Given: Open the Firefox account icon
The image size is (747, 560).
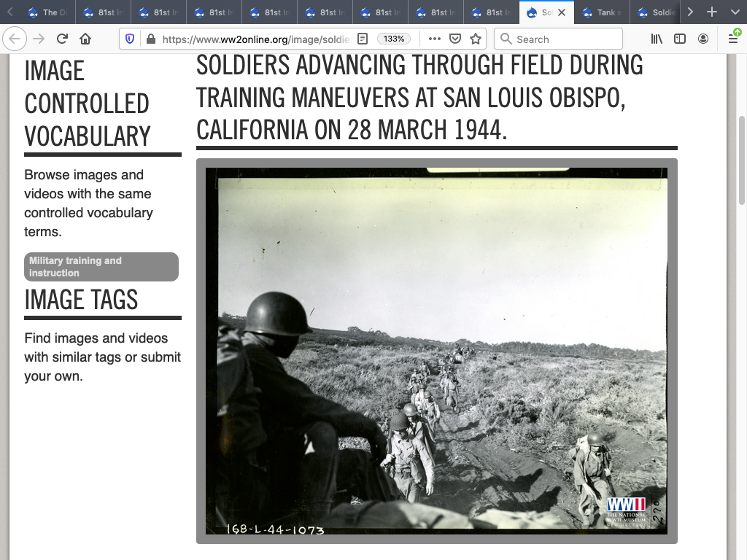Looking at the screenshot, I should pos(703,39).
